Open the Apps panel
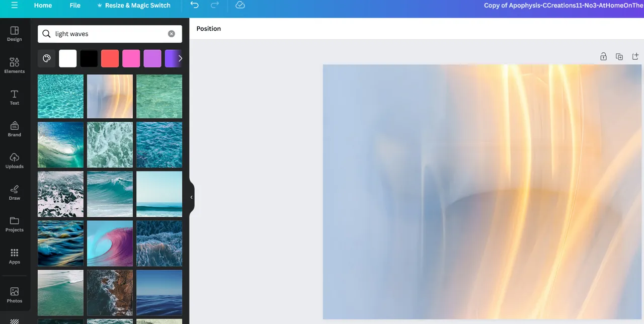Viewport: 644px width, 324px height. pos(15,257)
